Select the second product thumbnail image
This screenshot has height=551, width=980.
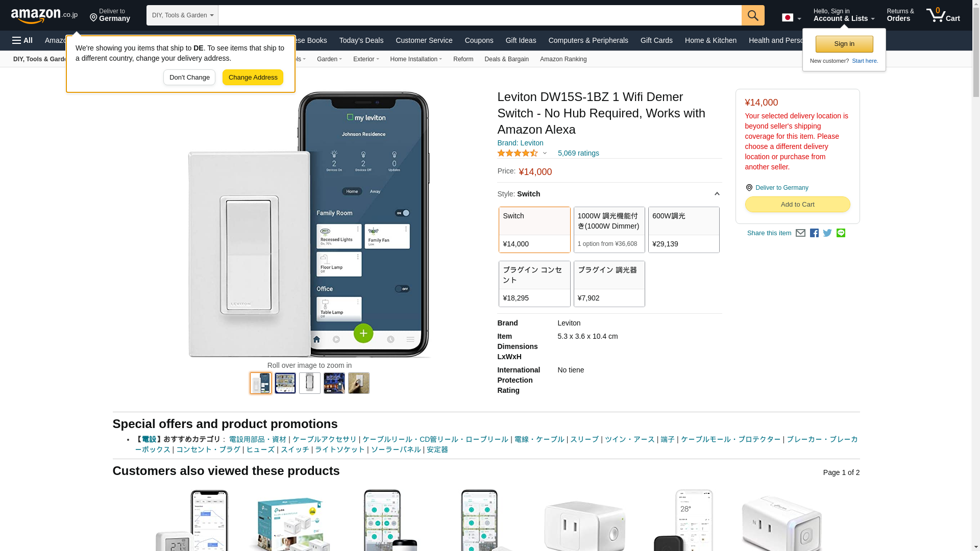(285, 383)
